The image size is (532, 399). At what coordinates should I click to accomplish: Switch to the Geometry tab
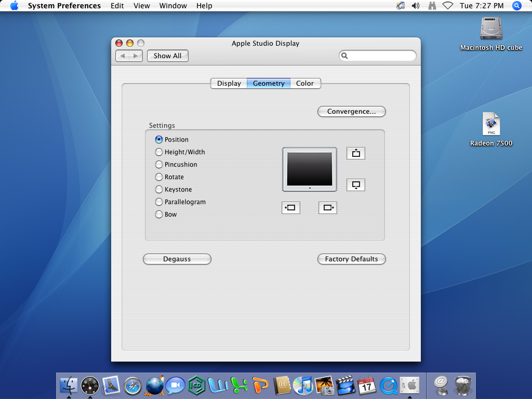coord(269,84)
